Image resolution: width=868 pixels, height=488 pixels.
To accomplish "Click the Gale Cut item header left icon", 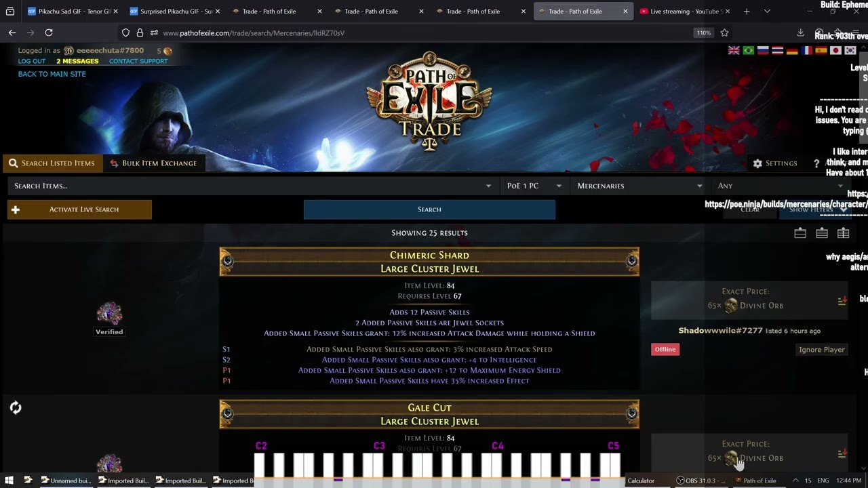I will (x=227, y=413).
